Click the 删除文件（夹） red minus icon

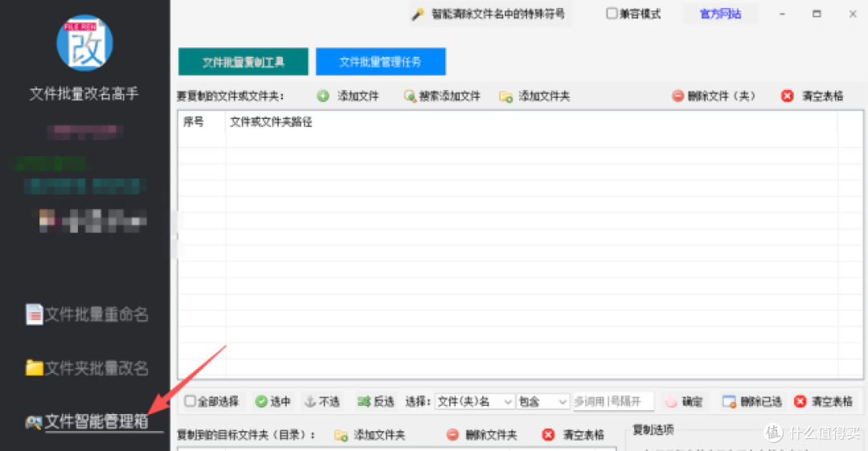pyautogui.click(x=678, y=96)
